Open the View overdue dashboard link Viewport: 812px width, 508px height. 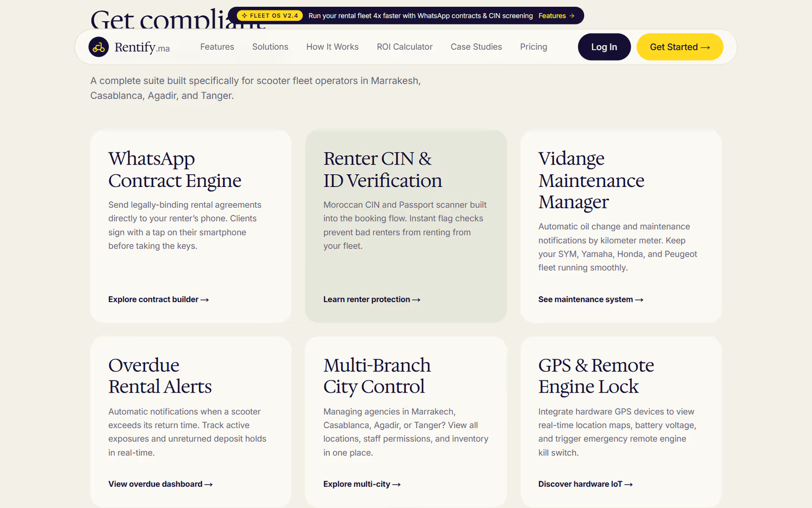point(160,484)
